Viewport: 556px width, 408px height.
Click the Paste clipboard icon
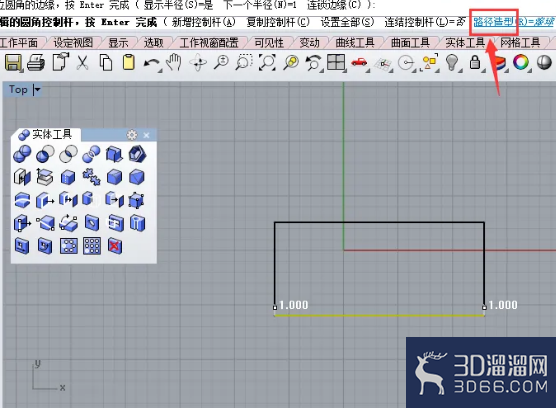[128, 63]
